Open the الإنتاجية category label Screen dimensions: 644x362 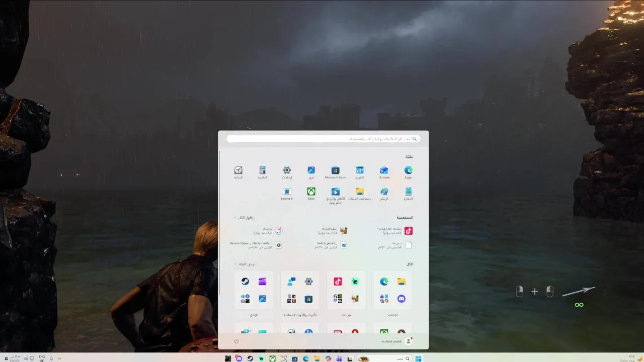click(x=392, y=315)
